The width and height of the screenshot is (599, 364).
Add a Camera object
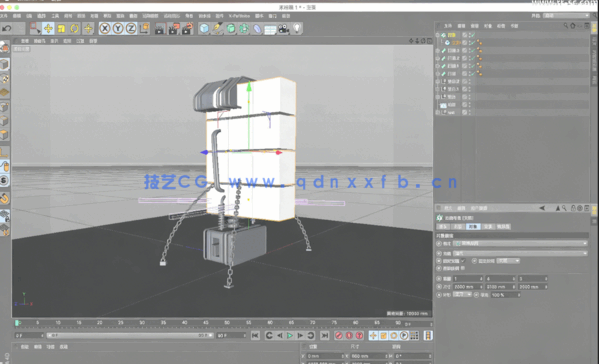(x=283, y=29)
